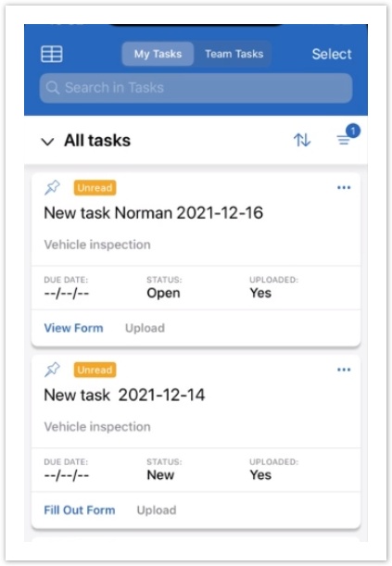Tap the sort arrows icon
Image resolution: width=392 pixels, height=566 pixels.
(302, 140)
